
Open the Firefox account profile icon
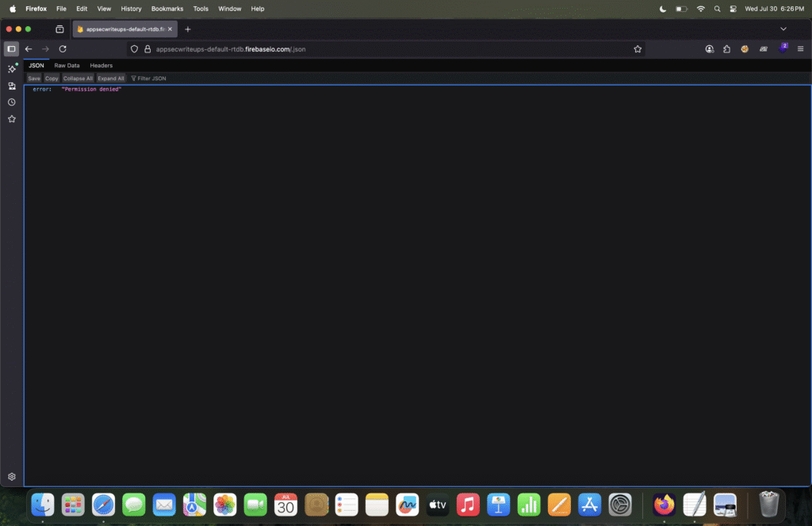tap(710, 49)
